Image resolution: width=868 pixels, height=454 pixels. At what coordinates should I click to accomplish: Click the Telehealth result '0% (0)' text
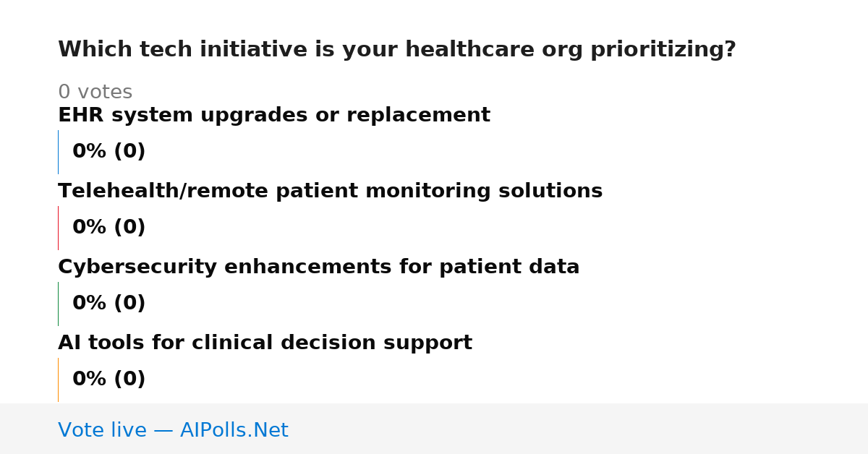click(x=109, y=228)
